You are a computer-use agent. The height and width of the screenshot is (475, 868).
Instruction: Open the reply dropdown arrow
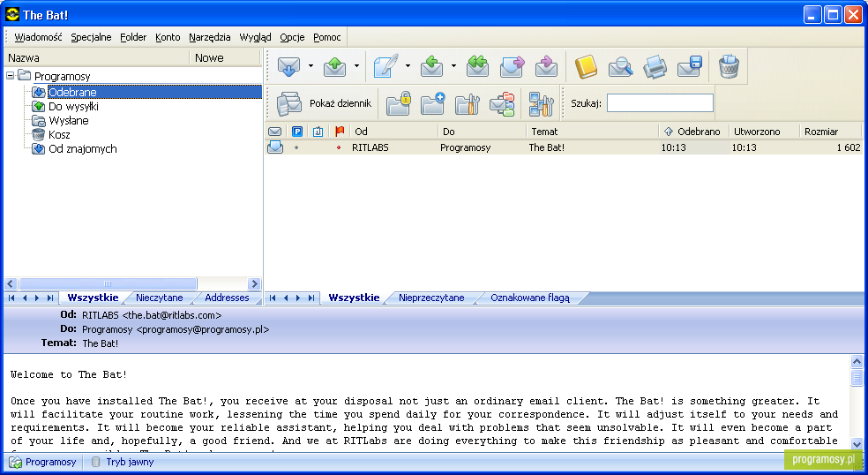tap(453, 66)
